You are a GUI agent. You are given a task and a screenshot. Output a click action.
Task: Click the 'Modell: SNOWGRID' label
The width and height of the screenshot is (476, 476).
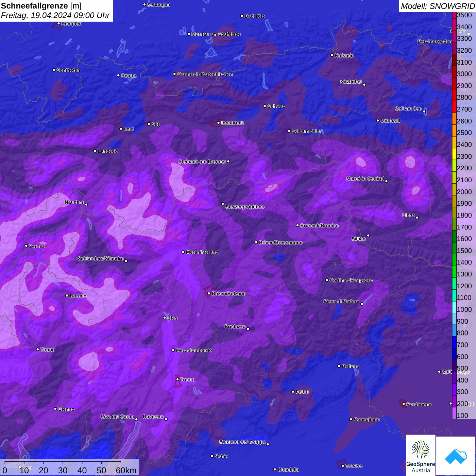click(x=438, y=6)
